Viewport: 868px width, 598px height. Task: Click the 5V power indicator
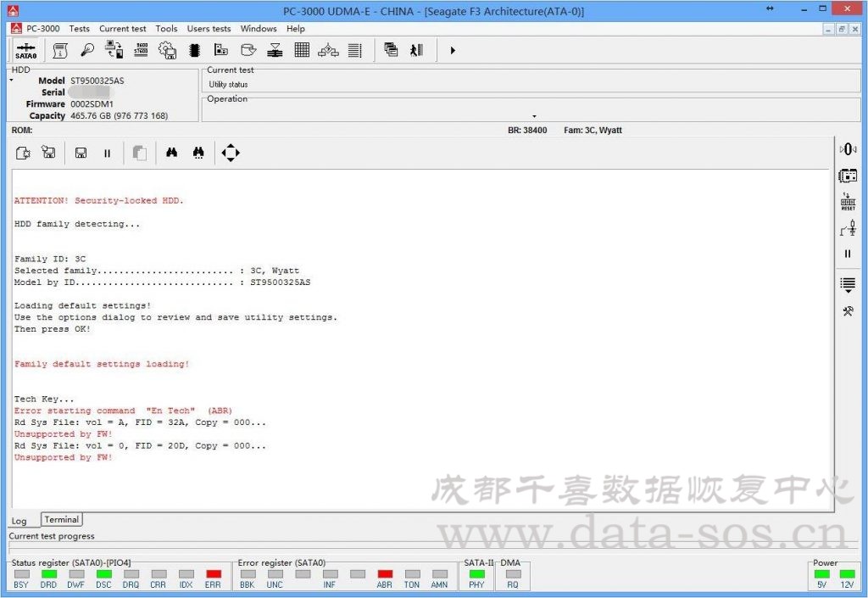(821, 573)
